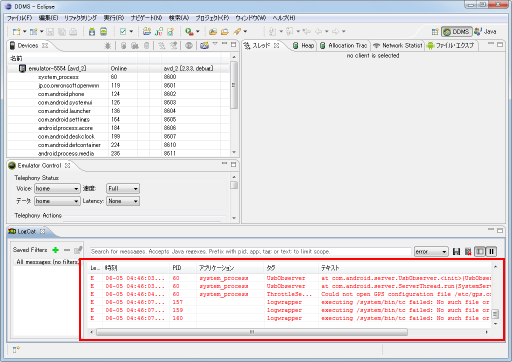Screen dimensions: 512x362
Task: Click the screen capture icon in Devices toolbar
Action: (x=204, y=46)
